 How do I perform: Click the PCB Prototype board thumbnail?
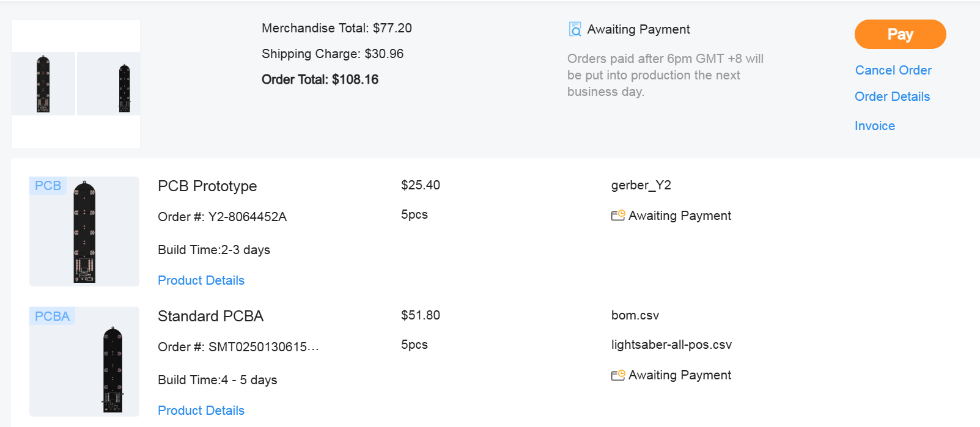tap(84, 232)
